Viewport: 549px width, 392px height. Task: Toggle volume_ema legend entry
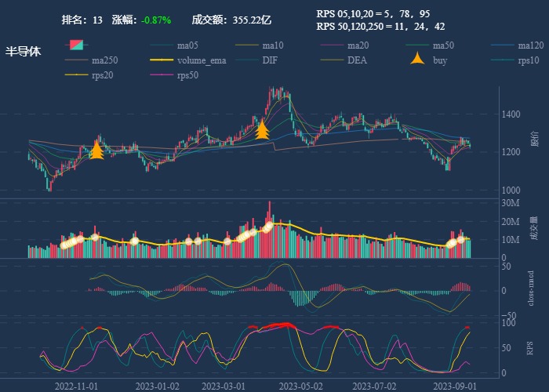pyautogui.click(x=201, y=60)
